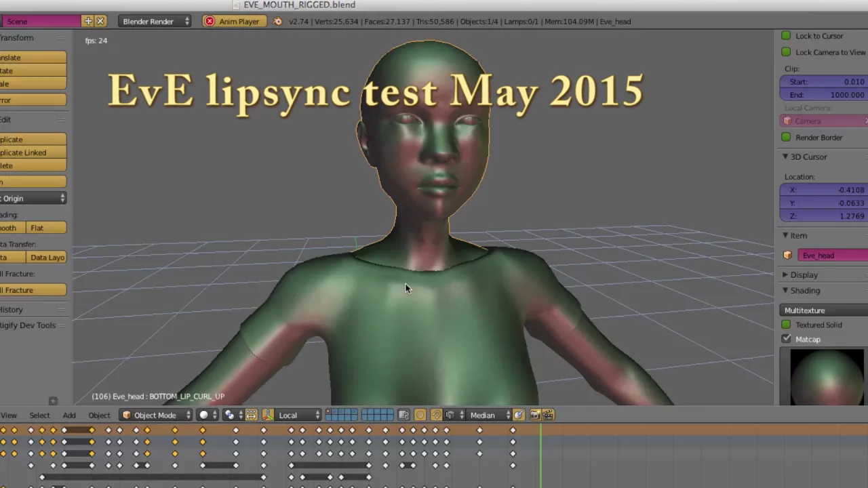Stop Anim Player with red cancel icon
Image resolution: width=868 pixels, height=488 pixels.
[210, 21]
